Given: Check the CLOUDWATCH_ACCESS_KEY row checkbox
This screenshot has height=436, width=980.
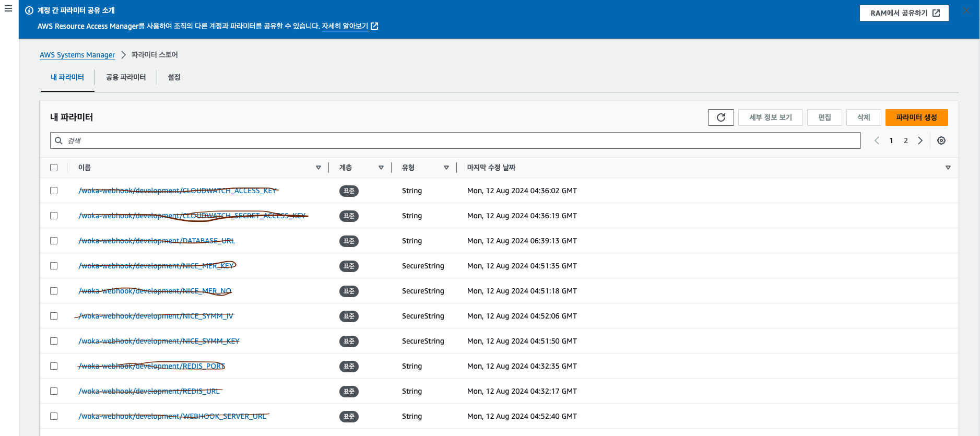Looking at the screenshot, I should 54,191.
